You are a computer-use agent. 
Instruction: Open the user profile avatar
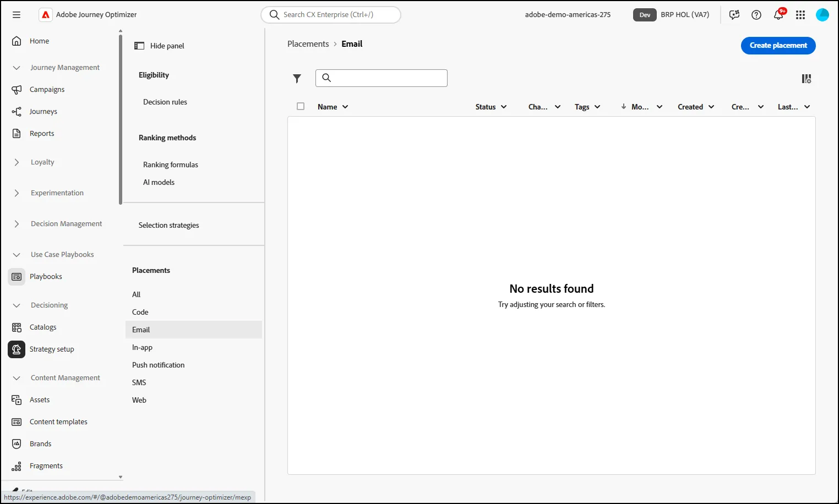tap(822, 15)
